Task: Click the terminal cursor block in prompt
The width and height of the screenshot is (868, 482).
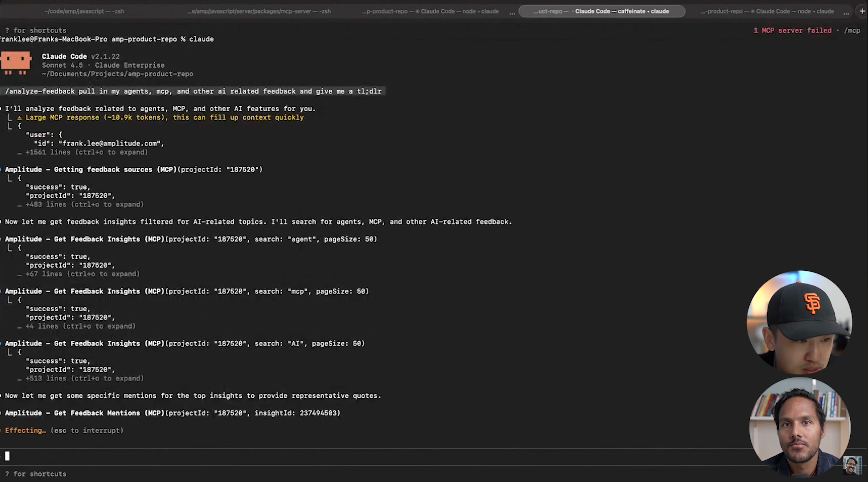Action: pyautogui.click(x=7, y=456)
